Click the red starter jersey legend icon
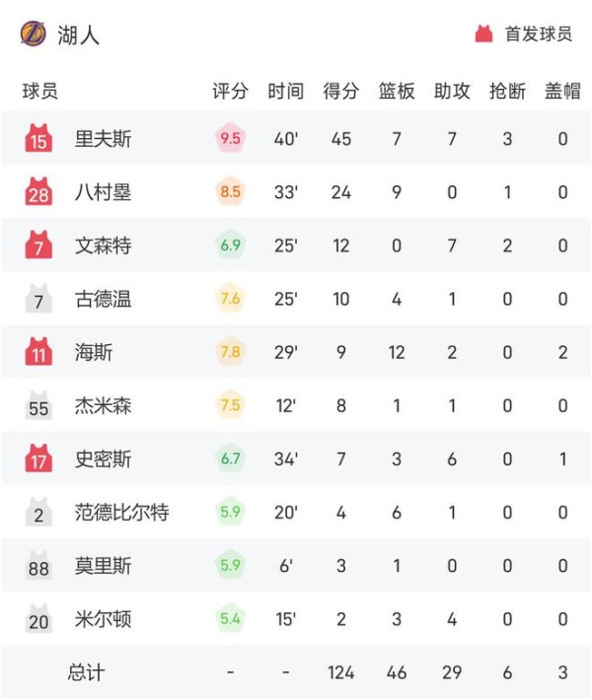Screen dimensions: 592x700 pos(483,34)
